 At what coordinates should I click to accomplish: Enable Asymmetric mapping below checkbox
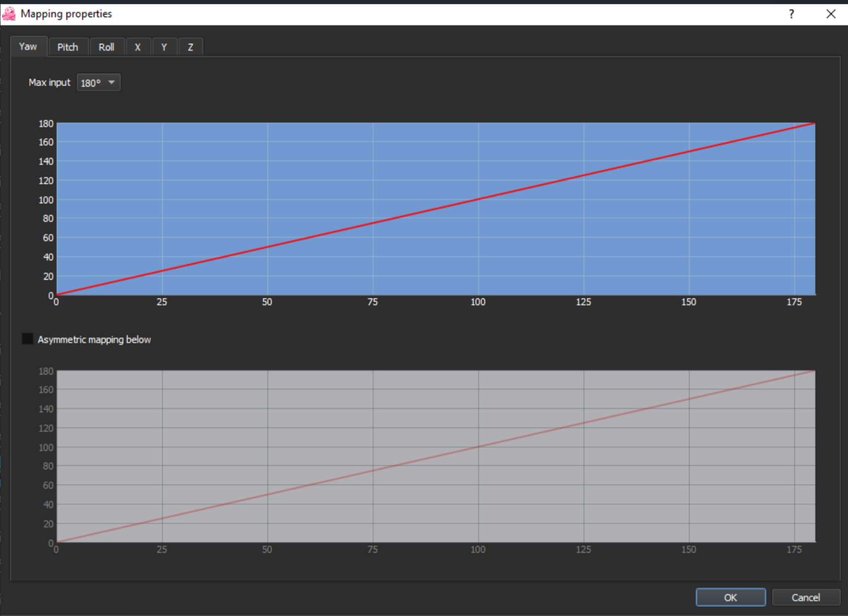tap(28, 339)
